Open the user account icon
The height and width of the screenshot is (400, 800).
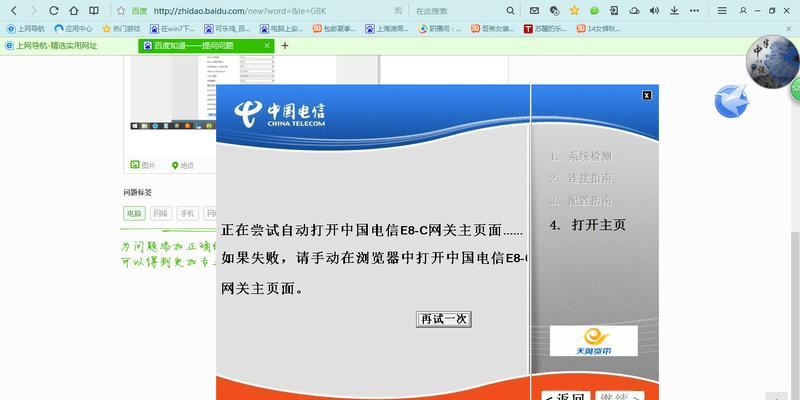(743, 11)
